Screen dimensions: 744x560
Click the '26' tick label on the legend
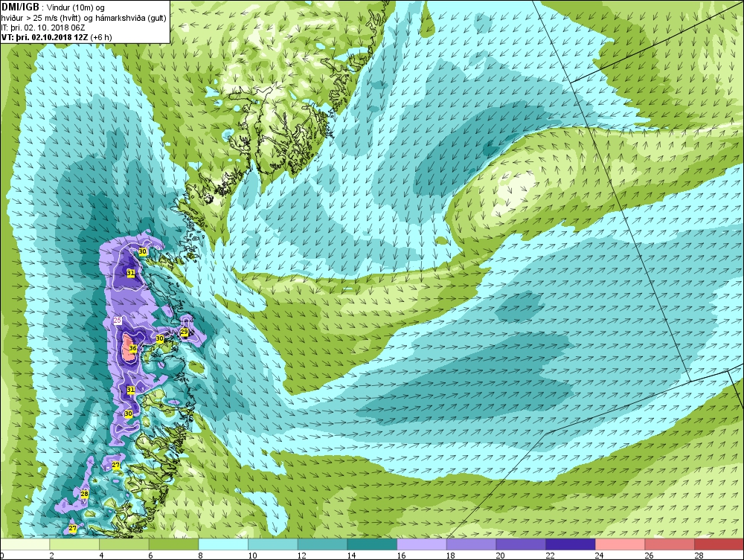click(x=649, y=556)
